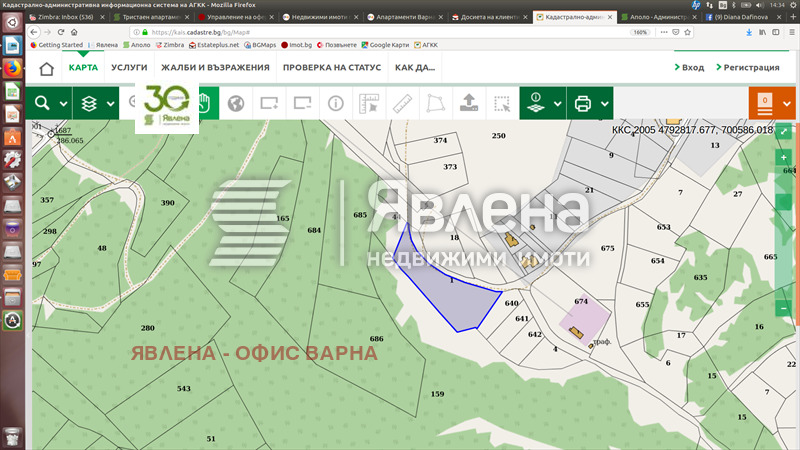Screen dimensions: 800x450
Task: Click the Регистрация link
Action: pos(748,67)
